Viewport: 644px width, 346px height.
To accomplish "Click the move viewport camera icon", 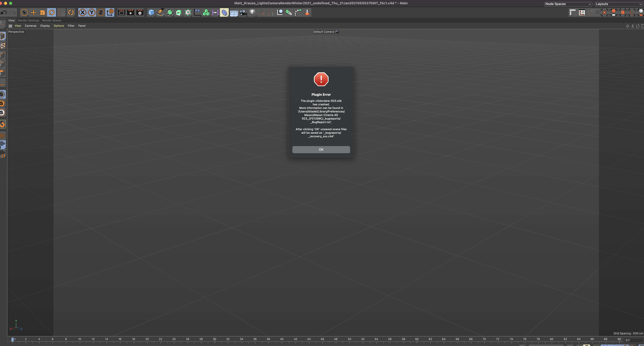I will point(628,26).
